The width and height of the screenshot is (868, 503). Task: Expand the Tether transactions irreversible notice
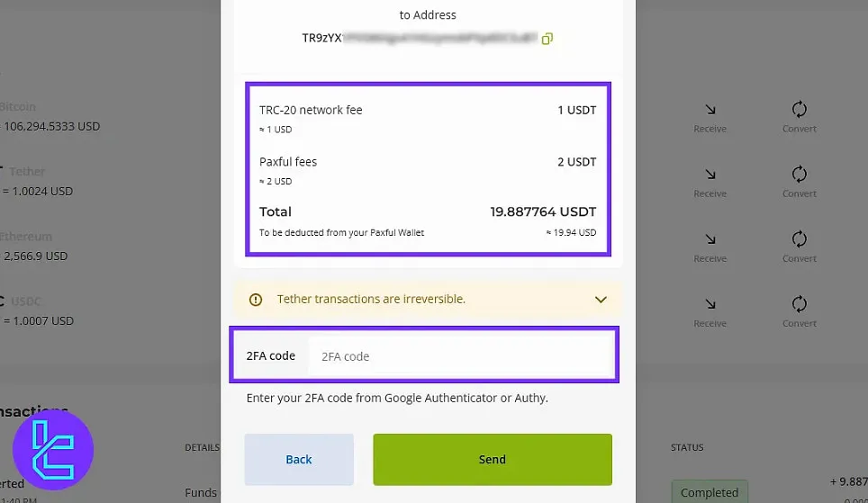[x=601, y=300]
